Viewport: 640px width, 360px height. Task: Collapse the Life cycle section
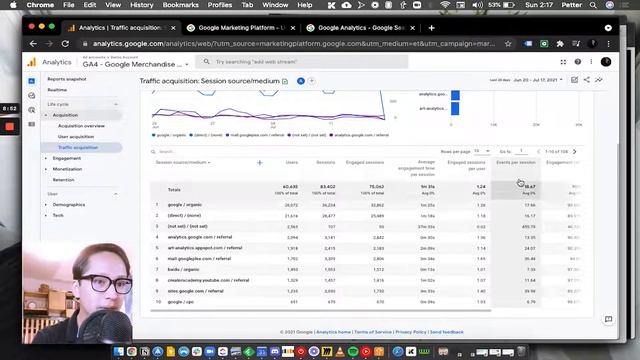tap(116, 104)
